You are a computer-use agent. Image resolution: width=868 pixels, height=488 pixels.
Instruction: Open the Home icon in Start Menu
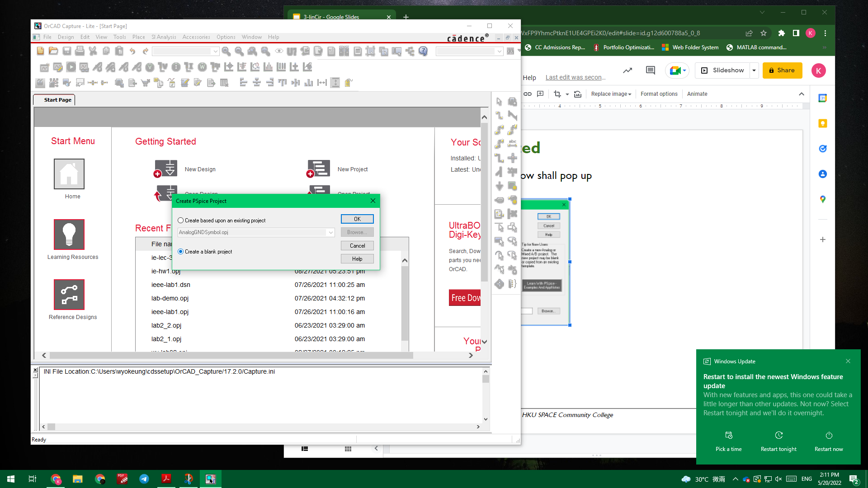point(69,174)
